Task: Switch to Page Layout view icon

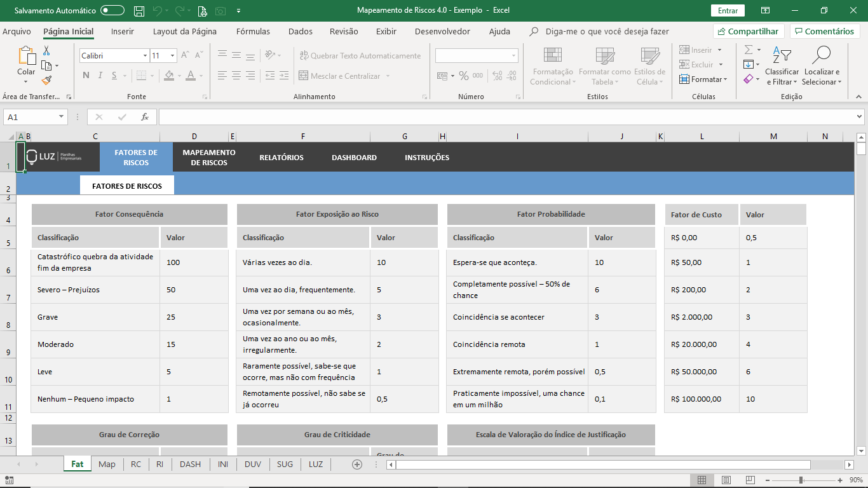Action: [726, 480]
